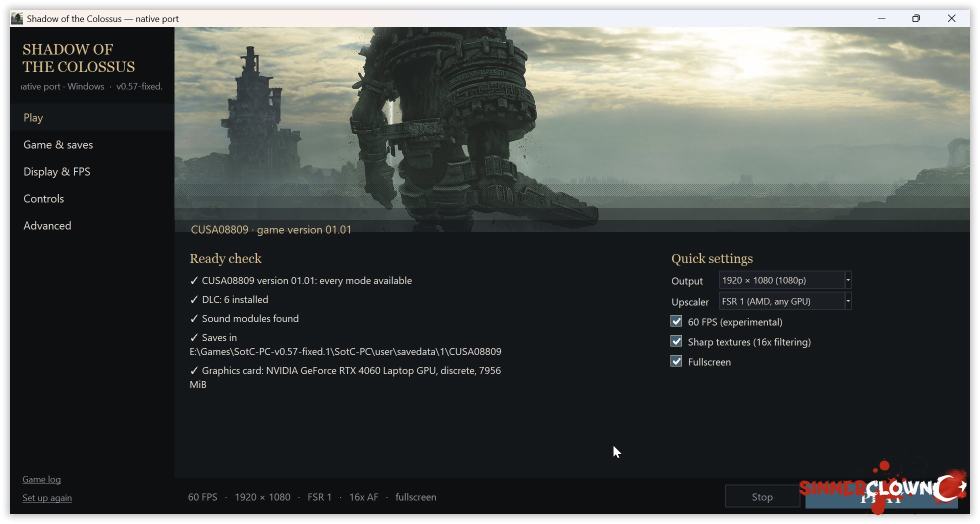Screen dimensions: 980x524
Task: Click the 'Sound modules found' check line
Action: (x=244, y=318)
